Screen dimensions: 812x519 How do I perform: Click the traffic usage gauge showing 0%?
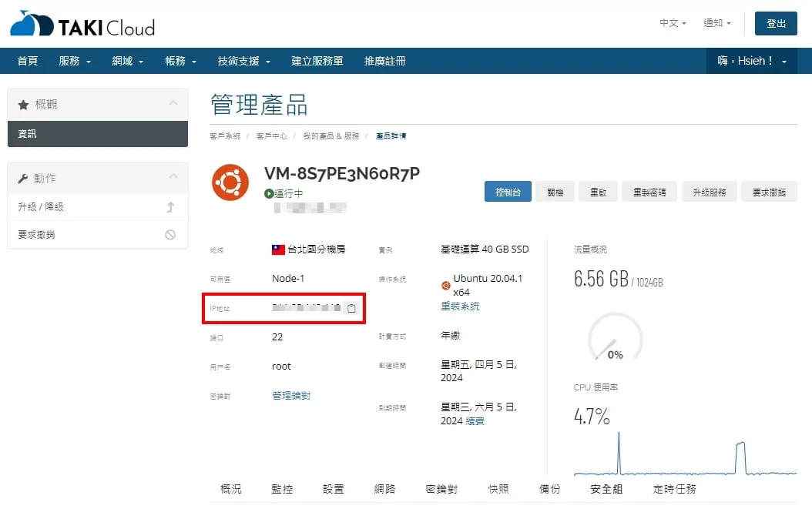click(616, 337)
